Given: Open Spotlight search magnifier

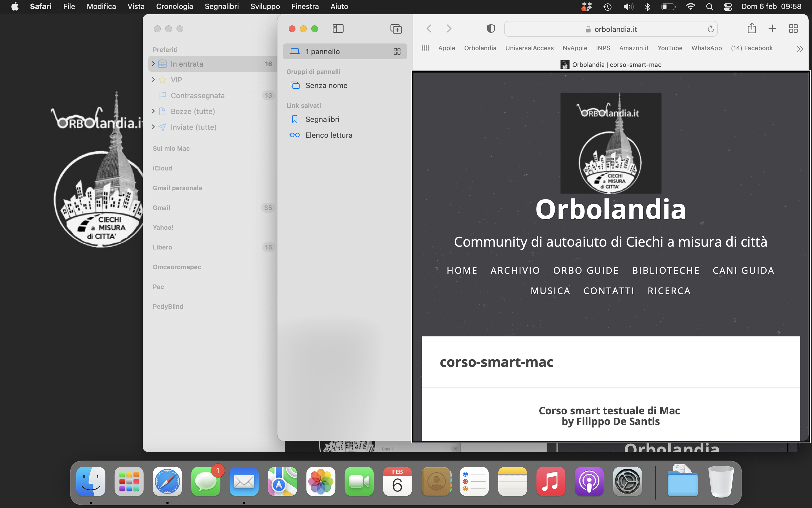Looking at the screenshot, I should [710, 6].
